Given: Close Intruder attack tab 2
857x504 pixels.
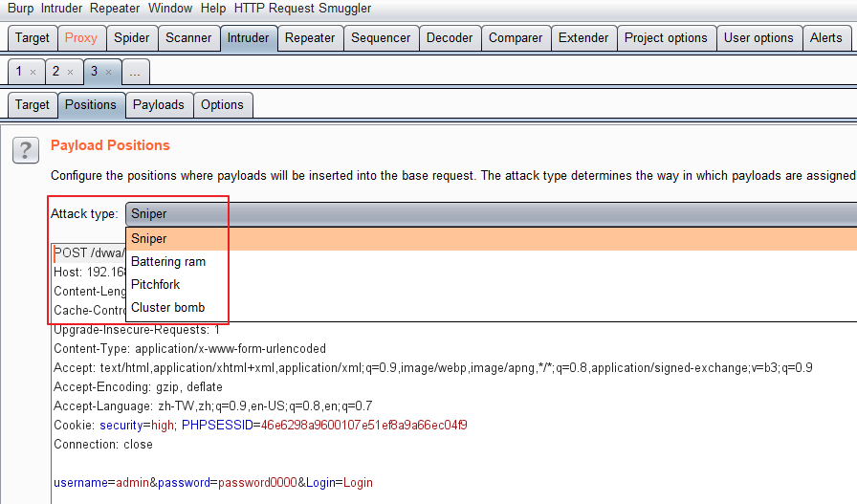Looking at the screenshot, I should point(70,72).
